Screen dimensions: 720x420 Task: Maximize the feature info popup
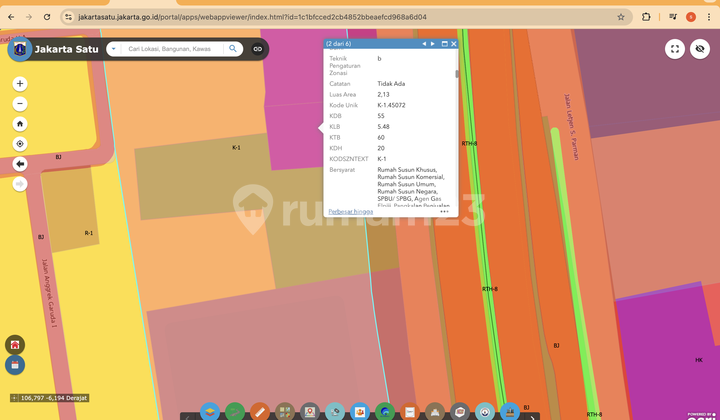pos(444,44)
